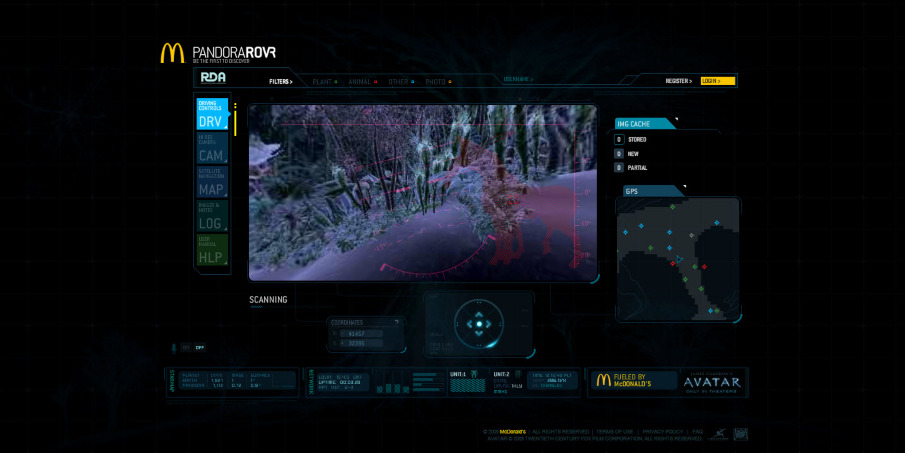Click the blue rover arrow on the GPS map
905x453 pixels.
pyautogui.click(x=679, y=260)
